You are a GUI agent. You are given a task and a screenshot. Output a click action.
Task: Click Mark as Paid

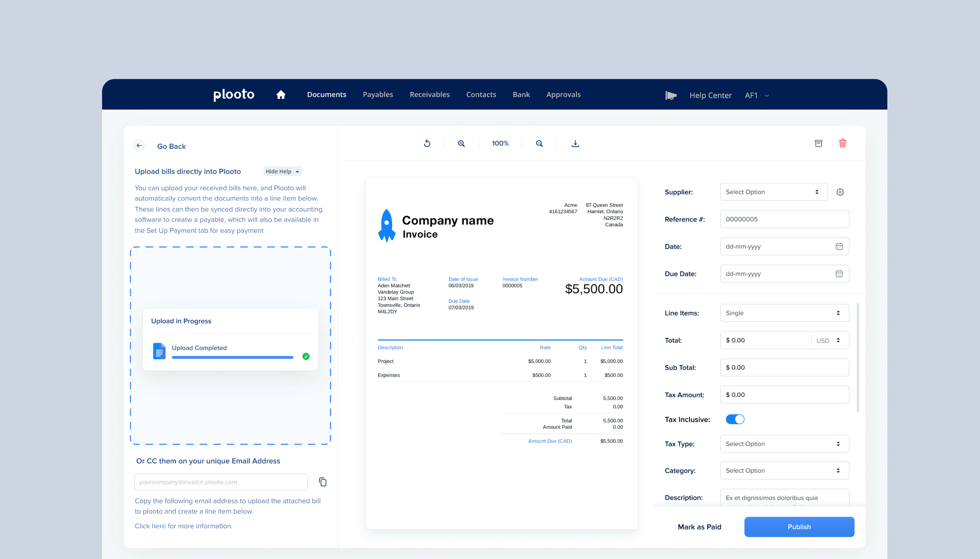coord(699,527)
